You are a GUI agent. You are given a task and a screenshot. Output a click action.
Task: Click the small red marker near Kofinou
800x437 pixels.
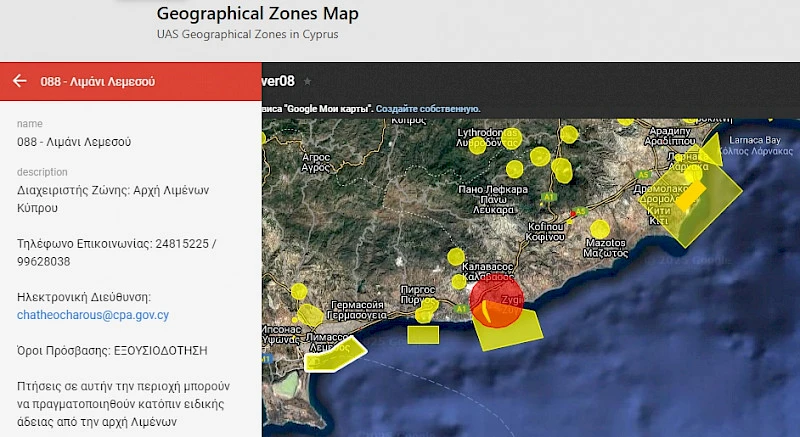[x=572, y=213]
